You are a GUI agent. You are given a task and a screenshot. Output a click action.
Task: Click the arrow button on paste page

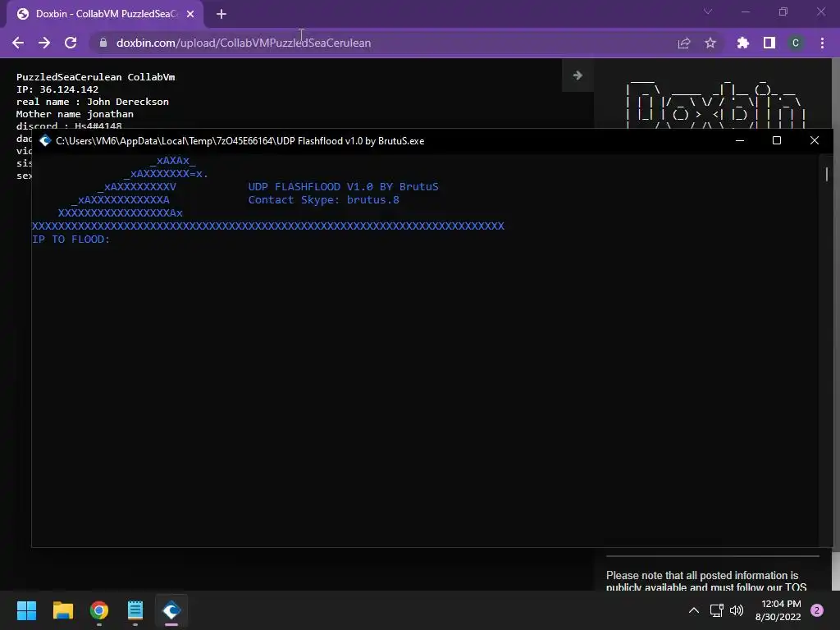click(x=577, y=75)
